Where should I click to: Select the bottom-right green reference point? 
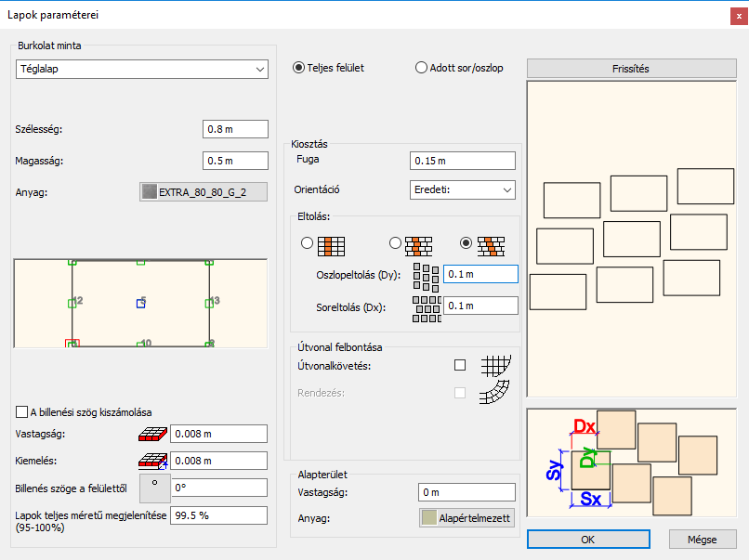[x=209, y=344]
